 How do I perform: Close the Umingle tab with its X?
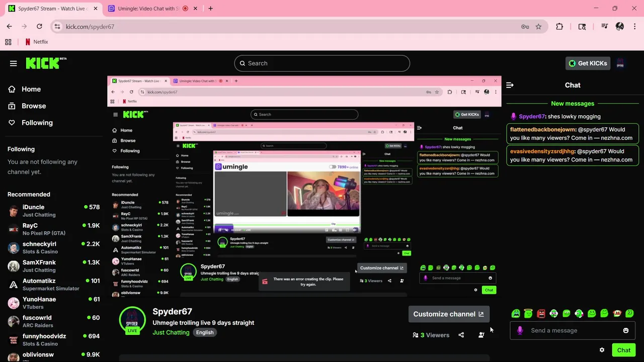196,9
